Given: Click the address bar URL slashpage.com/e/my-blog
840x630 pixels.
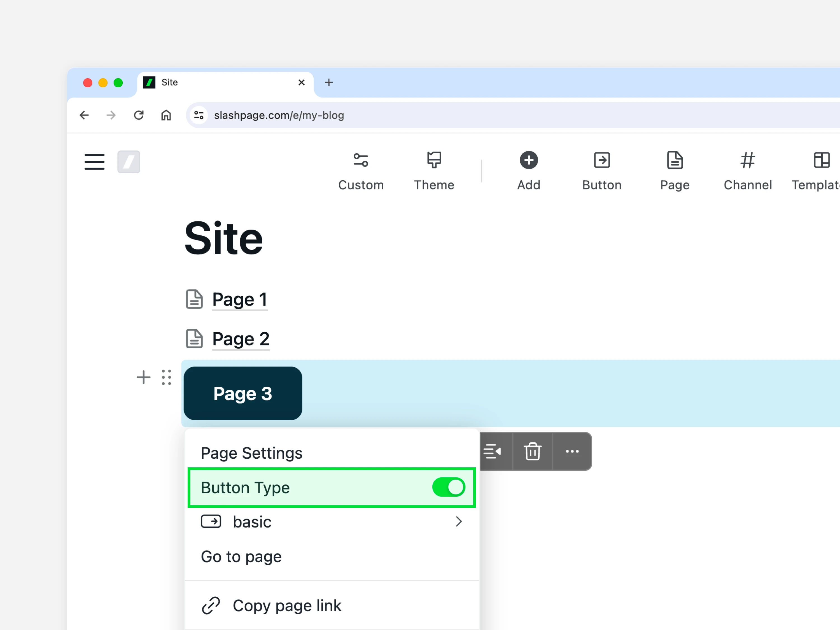Looking at the screenshot, I should click(x=279, y=115).
